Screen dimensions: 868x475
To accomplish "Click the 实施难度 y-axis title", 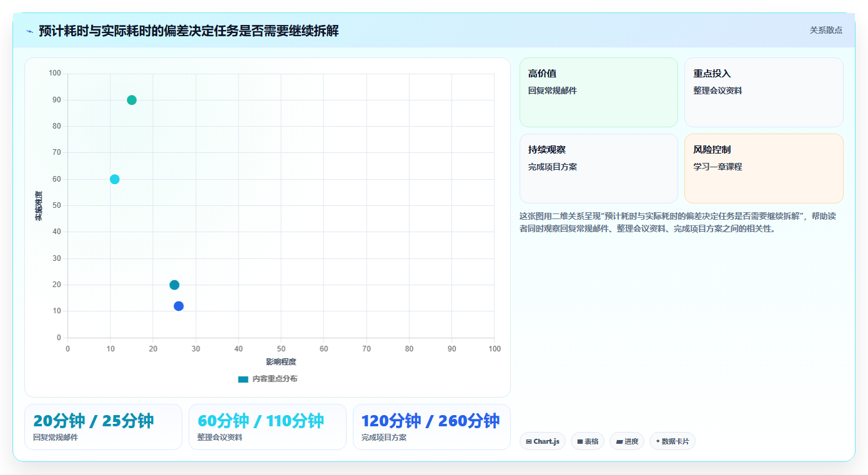I will point(39,206).
